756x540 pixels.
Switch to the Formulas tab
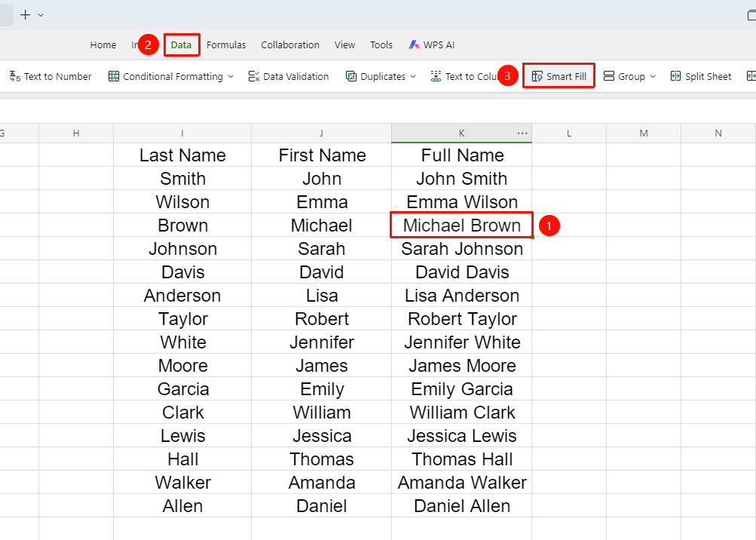click(226, 45)
